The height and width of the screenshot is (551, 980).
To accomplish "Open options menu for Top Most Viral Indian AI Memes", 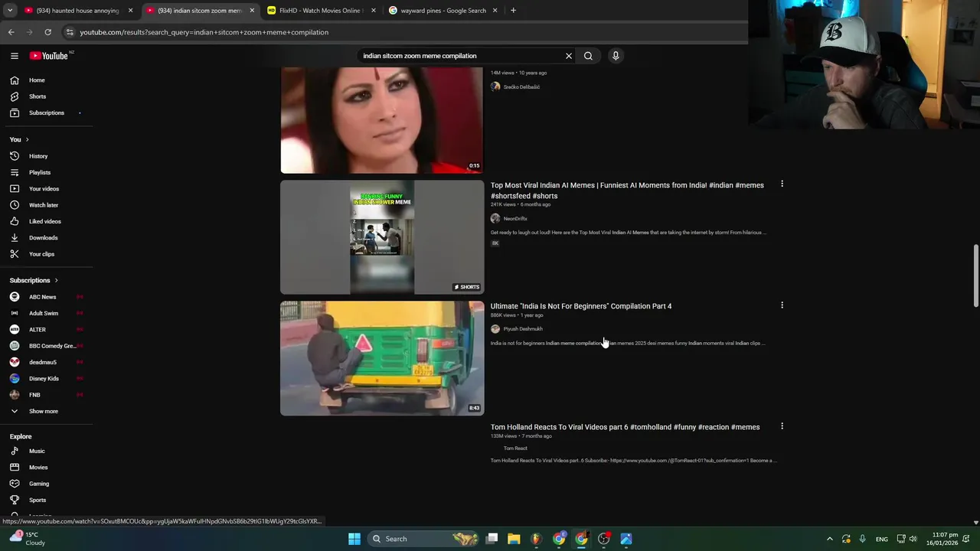I will tap(782, 184).
